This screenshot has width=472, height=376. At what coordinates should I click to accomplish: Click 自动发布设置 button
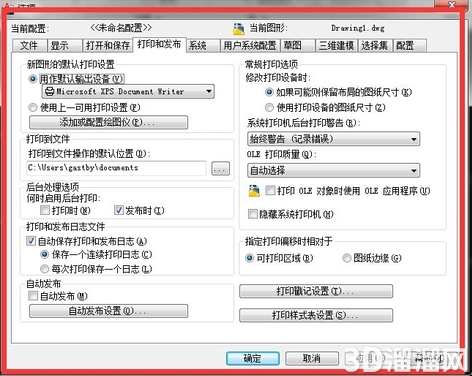[x=109, y=311]
